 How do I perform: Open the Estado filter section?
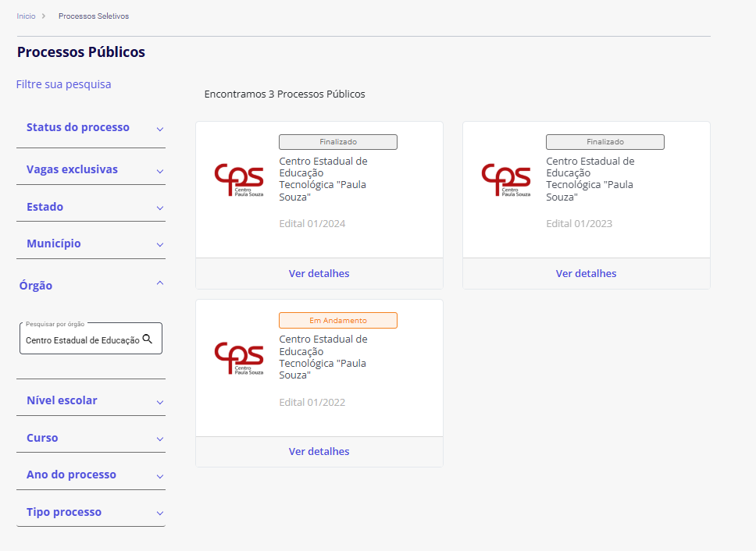coord(159,208)
